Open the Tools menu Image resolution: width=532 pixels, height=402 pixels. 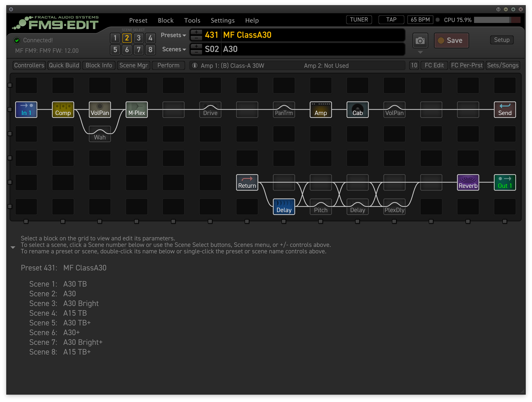pos(192,20)
